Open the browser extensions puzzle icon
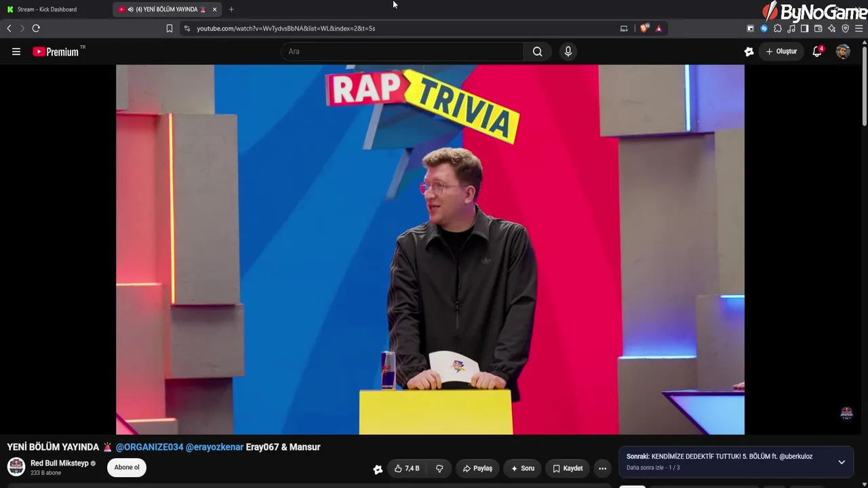 pos(778,28)
